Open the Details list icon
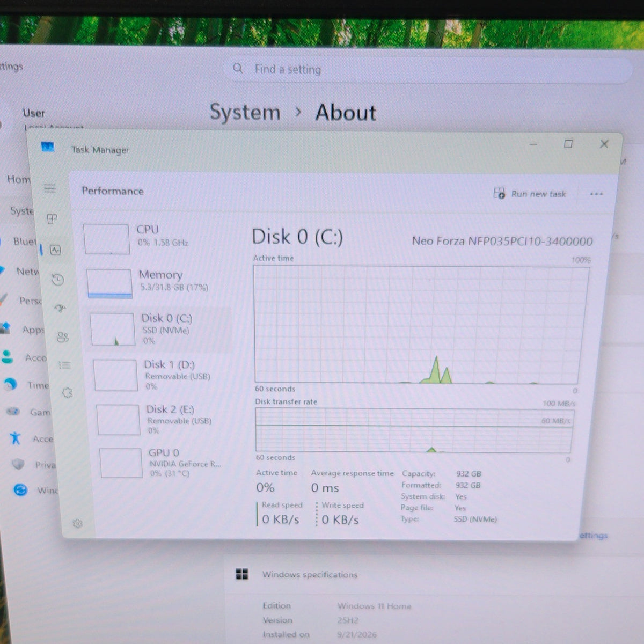The image size is (644, 644). (x=65, y=365)
